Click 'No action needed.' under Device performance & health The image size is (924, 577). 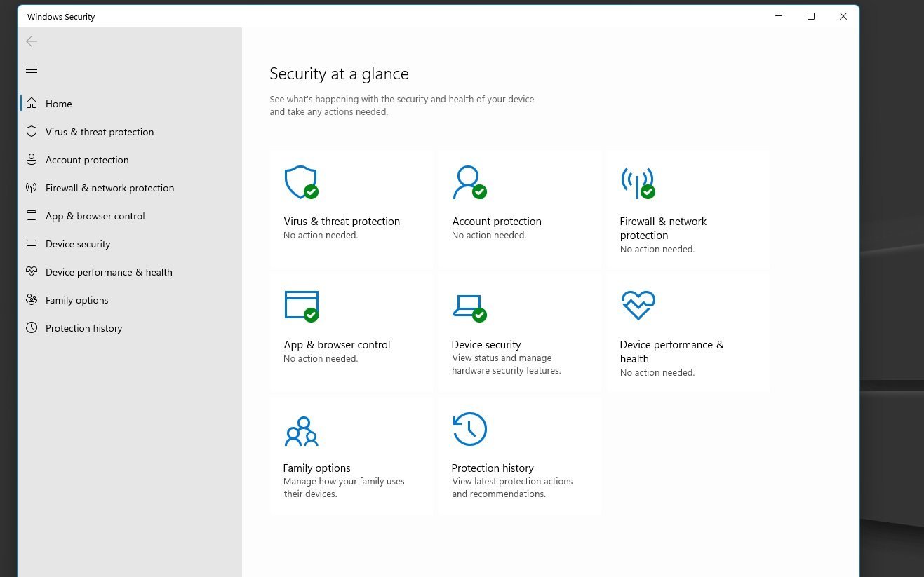pos(657,373)
